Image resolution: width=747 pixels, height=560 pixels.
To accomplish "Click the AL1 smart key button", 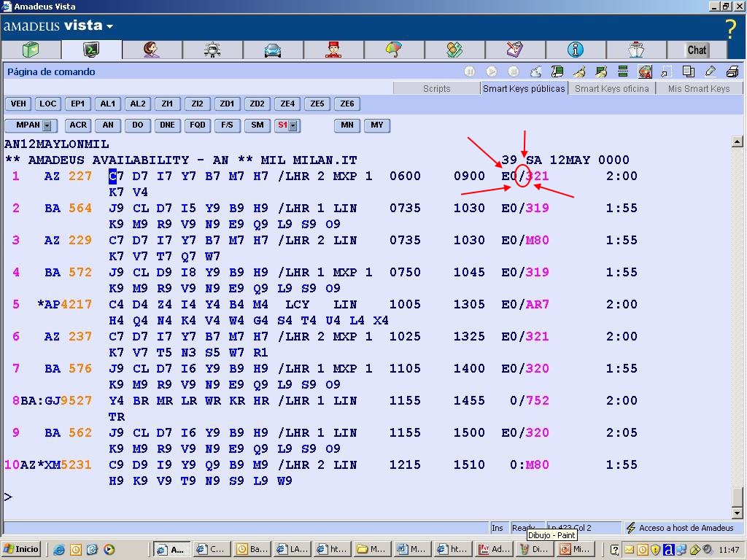I will coord(108,104).
